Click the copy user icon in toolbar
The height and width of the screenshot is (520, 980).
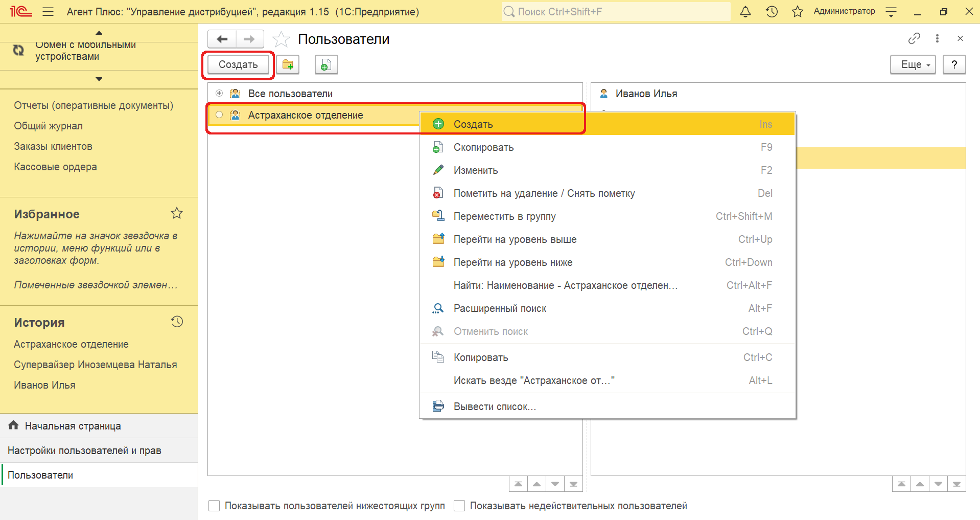click(326, 65)
